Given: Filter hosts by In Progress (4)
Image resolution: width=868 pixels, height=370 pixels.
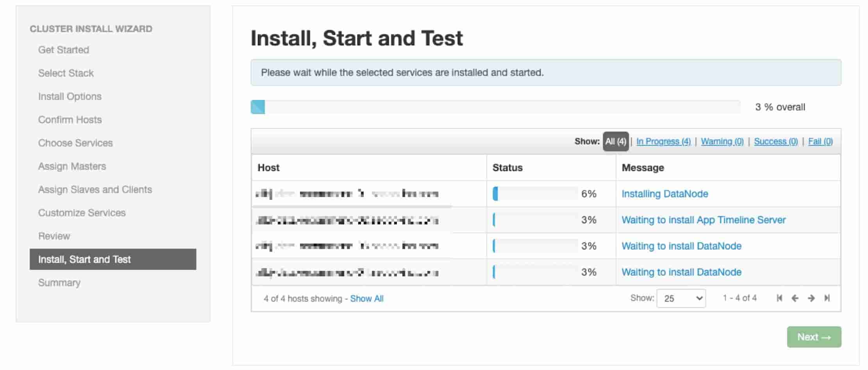Looking at the screenshot, I should 663,141.
